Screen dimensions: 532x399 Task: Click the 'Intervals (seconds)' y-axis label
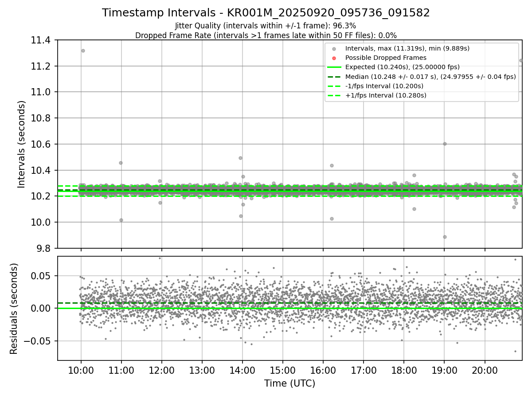point(22,144)
